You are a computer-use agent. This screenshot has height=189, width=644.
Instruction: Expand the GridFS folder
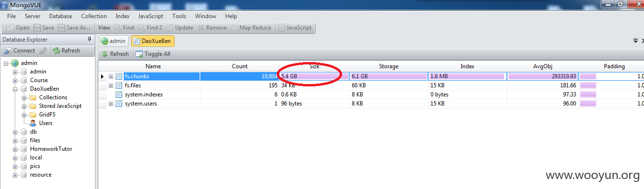[24, 115]
